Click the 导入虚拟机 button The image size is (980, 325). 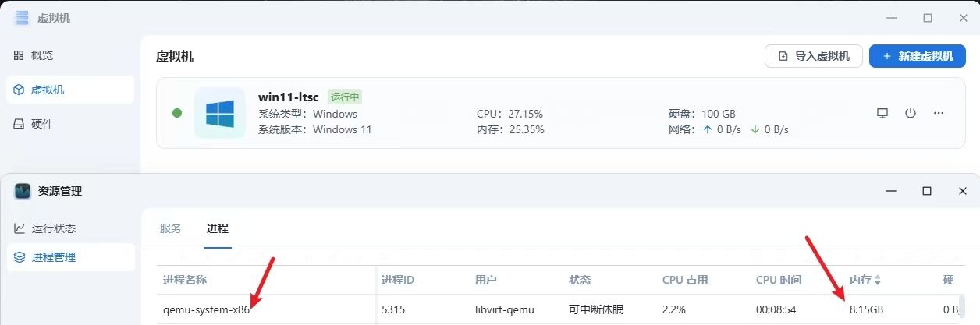pos(813,56)
